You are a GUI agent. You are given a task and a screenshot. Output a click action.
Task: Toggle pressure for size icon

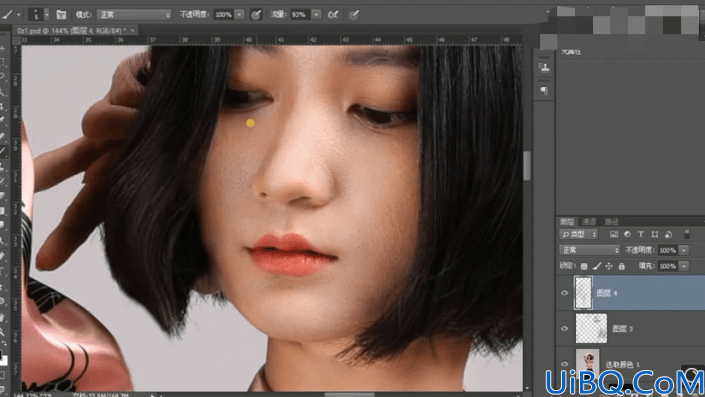(x=354, y=15)
